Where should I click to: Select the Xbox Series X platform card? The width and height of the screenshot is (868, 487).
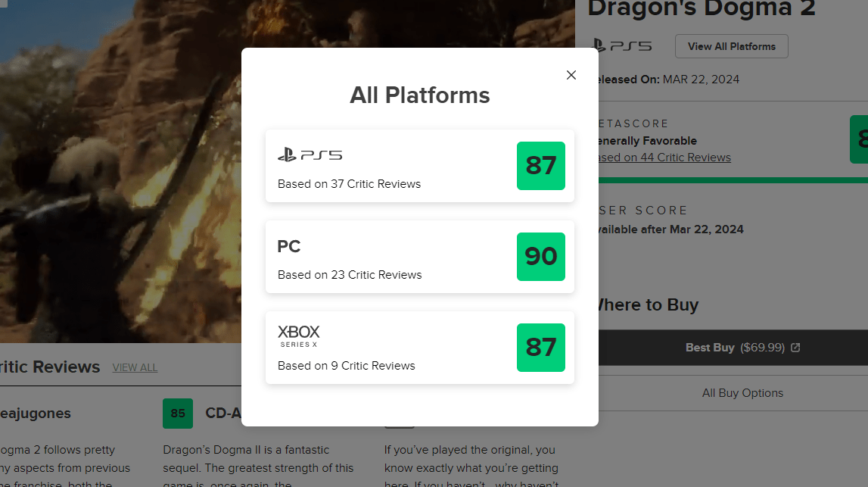tap(419, 348)
